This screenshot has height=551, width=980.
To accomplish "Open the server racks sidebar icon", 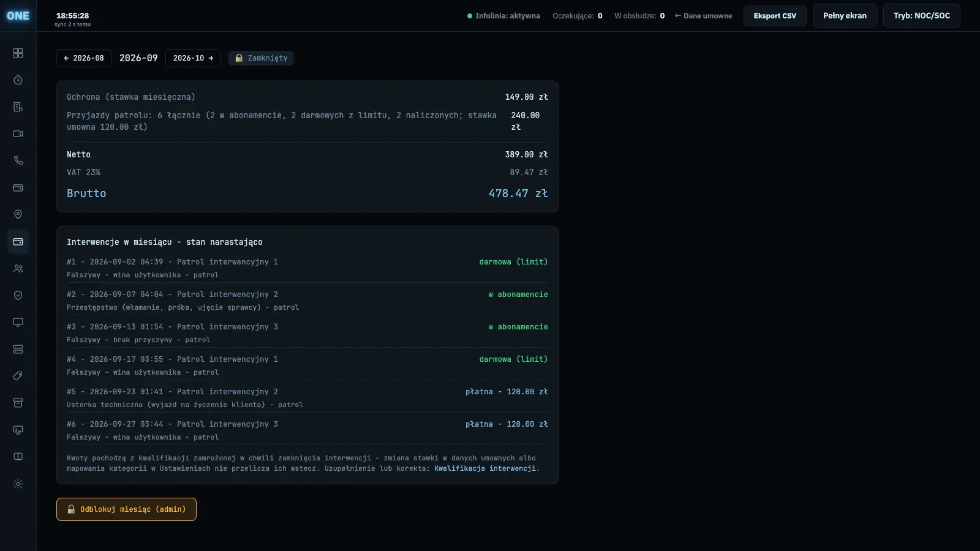I will click(18, 350).
